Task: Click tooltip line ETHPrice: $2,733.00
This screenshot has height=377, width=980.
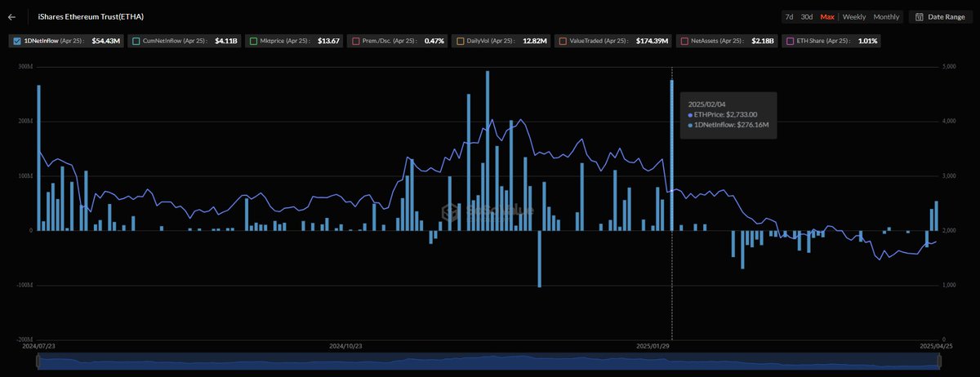Action: [x=724, y=115]
